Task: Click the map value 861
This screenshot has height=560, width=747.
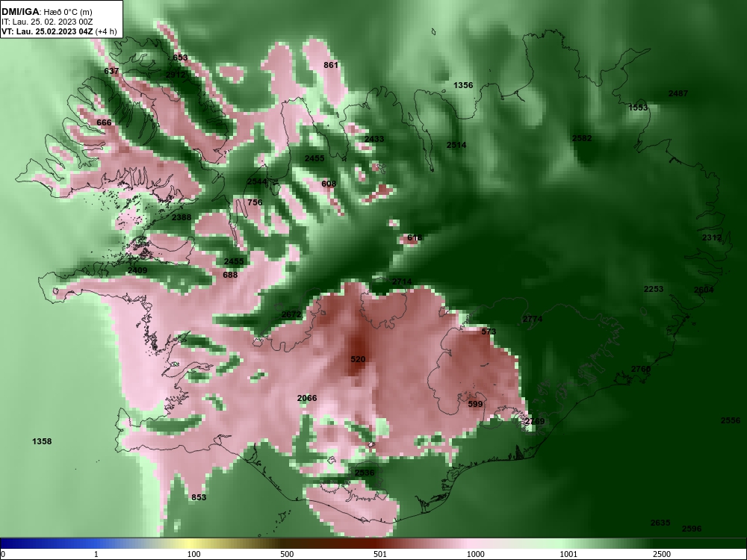Action: (331, 65)
